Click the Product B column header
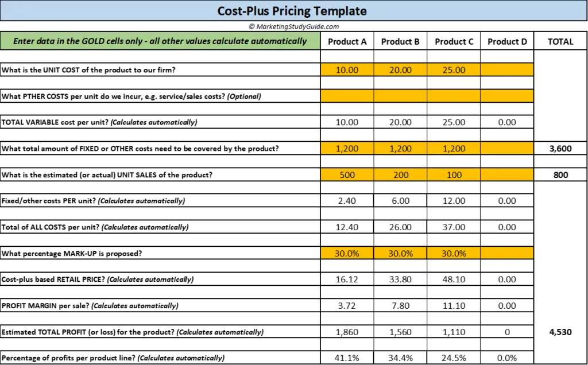 click(x=400, y=41)
